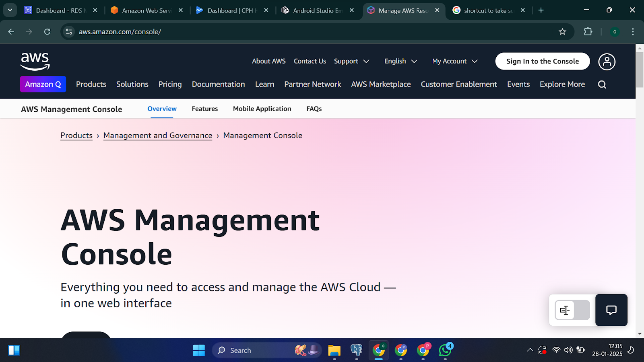This screenshot has width=644, height=362.
Task: Show hidden system tray icons
Action: [530, 350]
